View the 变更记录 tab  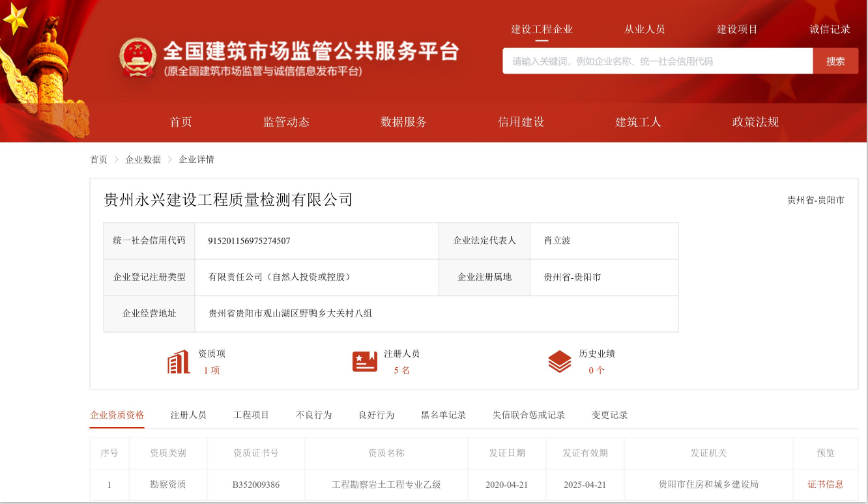(x=609, y=415)
